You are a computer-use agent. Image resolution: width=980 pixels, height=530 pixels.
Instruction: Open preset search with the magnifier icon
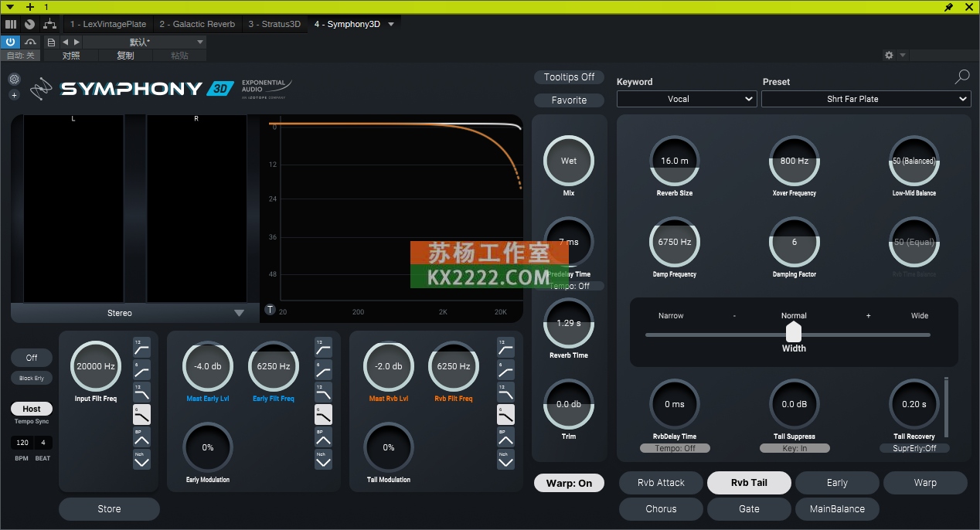point(962,76)
